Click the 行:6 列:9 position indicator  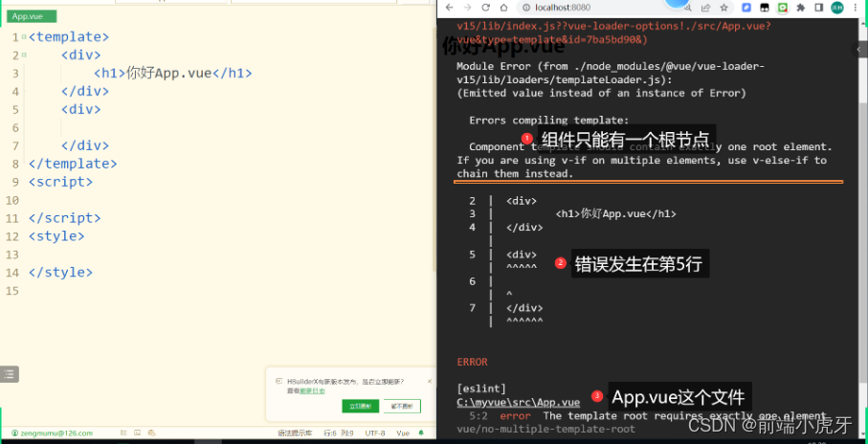tap(339, 433)
